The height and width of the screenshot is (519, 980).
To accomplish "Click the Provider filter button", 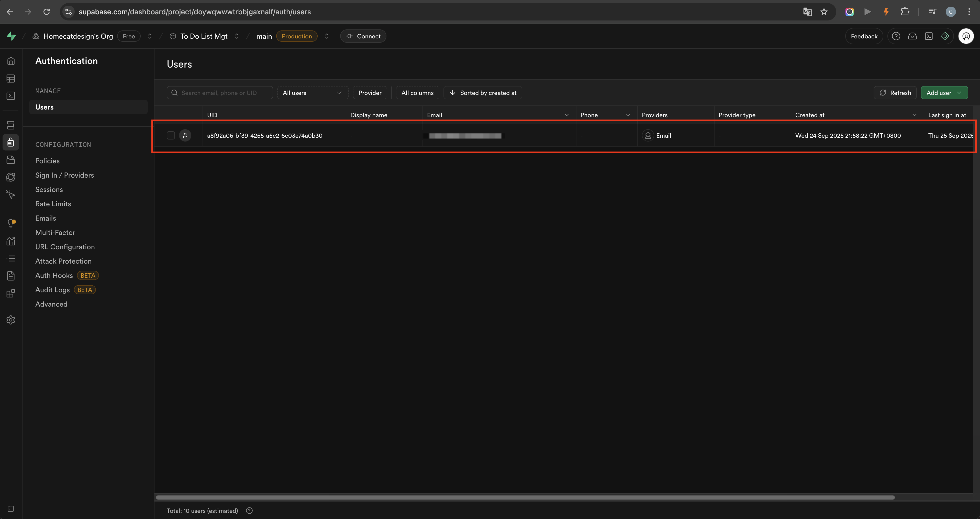I will 370,93.
